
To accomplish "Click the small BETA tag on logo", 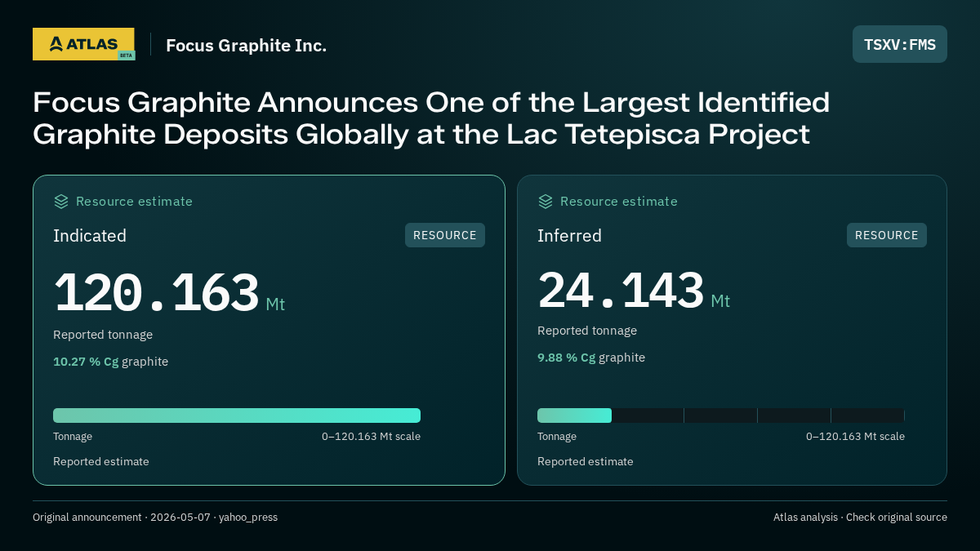I will point(126,56).
